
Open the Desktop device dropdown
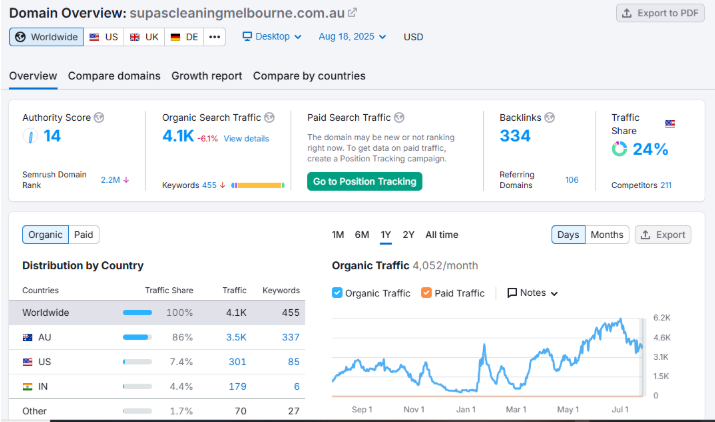click(x=272, y=37)
